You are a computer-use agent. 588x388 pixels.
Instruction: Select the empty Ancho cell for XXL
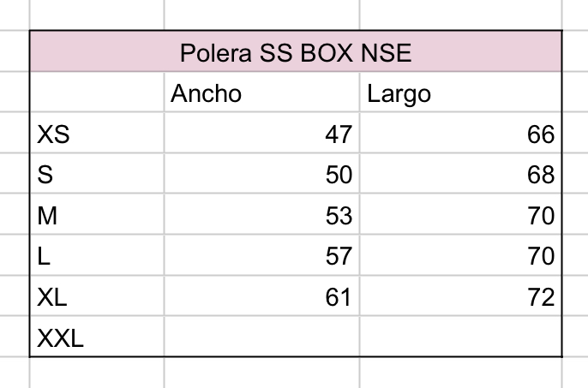pos(261,338)
